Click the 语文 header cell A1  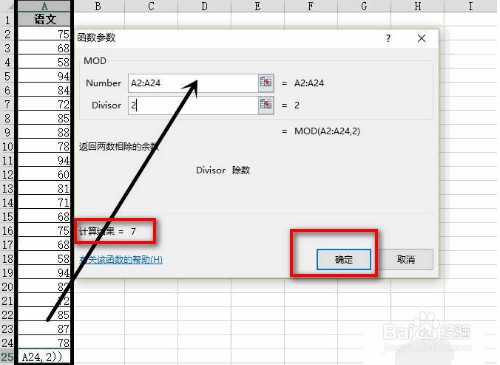point(44,19)
